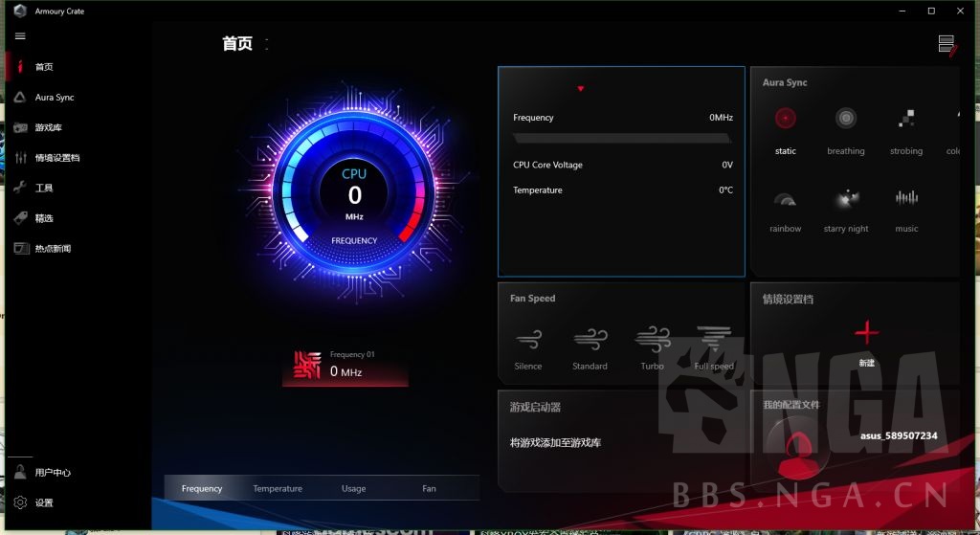The image size is (980, 535).
Task: Click the 游戏启动器 panel header
Action: [x=535, y=407]
